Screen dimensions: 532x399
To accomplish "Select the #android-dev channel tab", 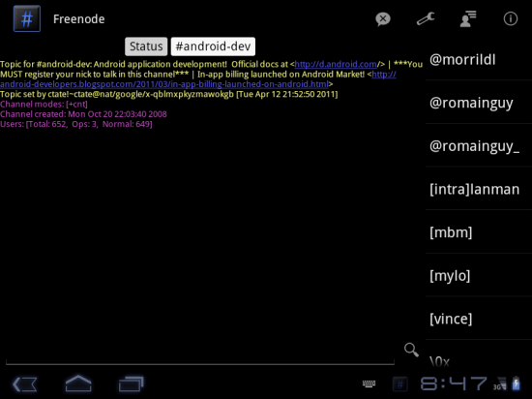I will (213, 46).
